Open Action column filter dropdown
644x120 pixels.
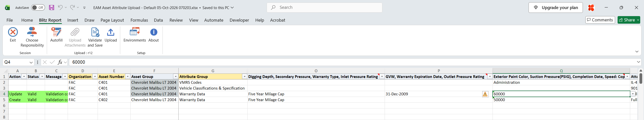tap(24, 77)
